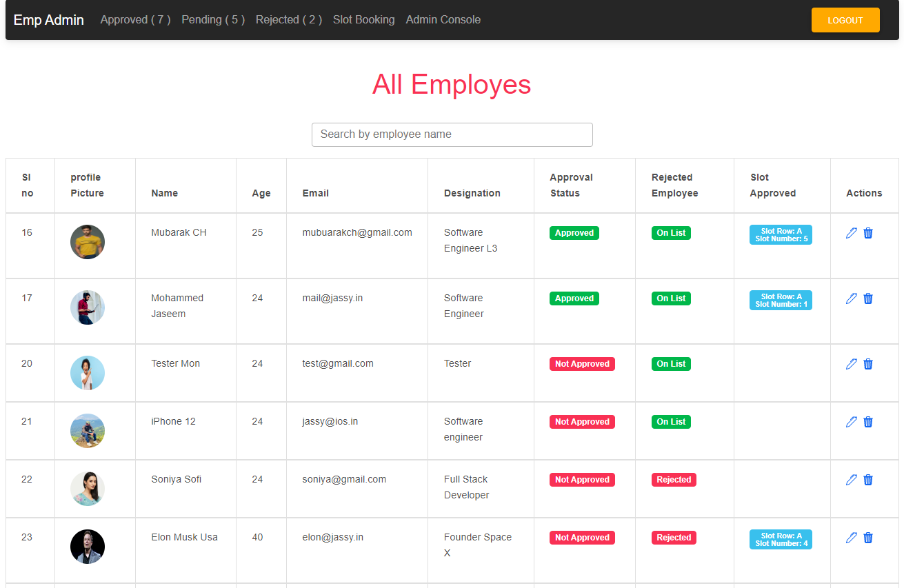Delete Soniya Sofi's record
Image resolution: width=904 pixels, height=588 pixels.
(x=867, y=480)
